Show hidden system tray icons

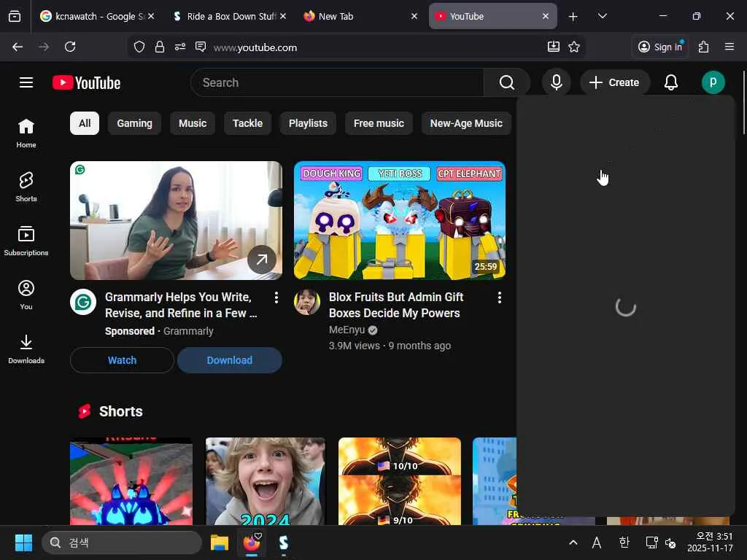click(573, 542)
